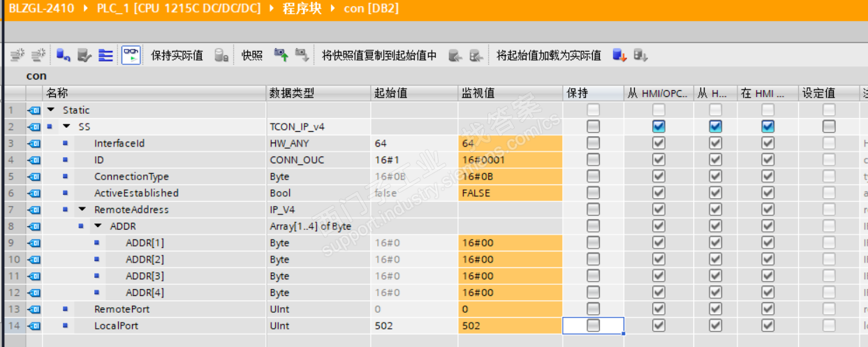This screenshot has width=868, height=347.
Task: Click the greyed snapshot icon next to 快照
Action: point(302,55)
